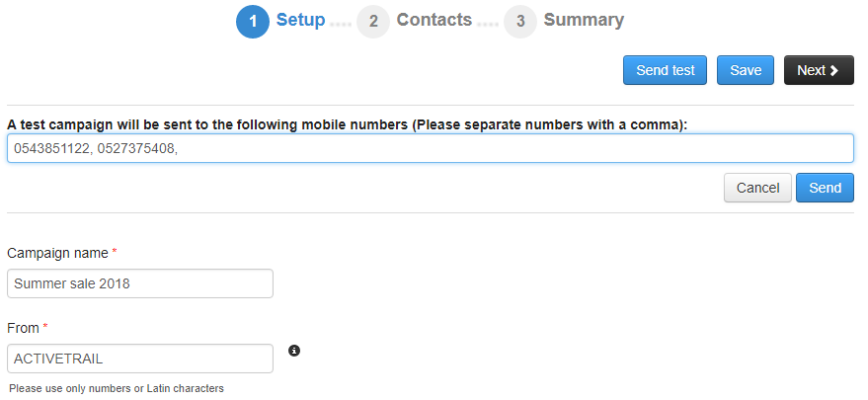Go to the Setup step label
The image size is (868, 400).
(300, 20)
